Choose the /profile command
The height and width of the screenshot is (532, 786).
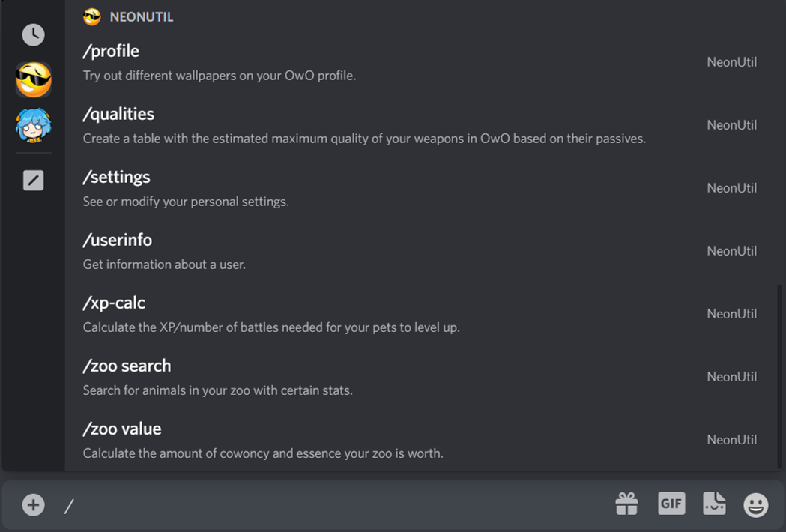click(111, 51)
